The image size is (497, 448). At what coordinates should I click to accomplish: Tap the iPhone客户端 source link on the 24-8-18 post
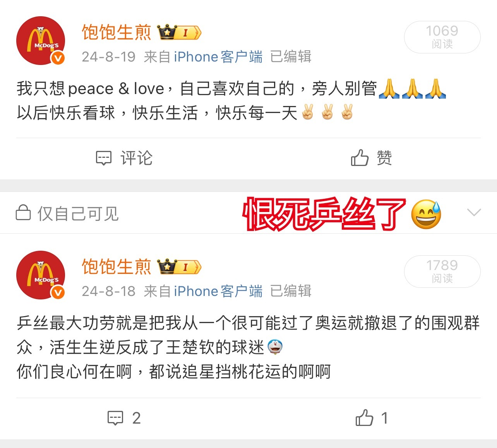pos(218,291)
